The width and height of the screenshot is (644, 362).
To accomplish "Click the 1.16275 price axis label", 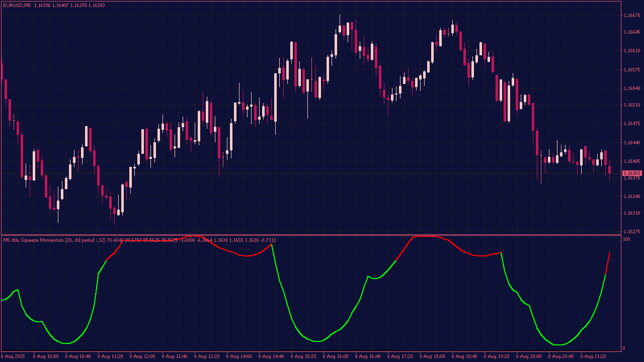I will coord(631,232).
